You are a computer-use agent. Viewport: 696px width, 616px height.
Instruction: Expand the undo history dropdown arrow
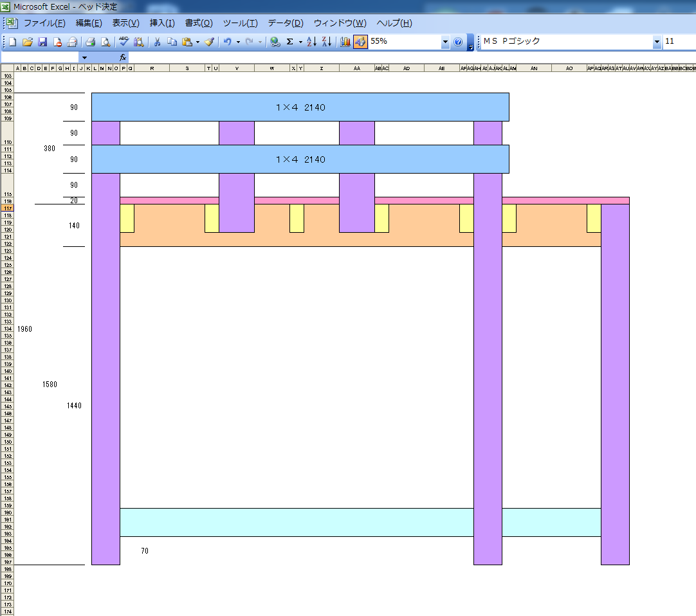pyautogui.click(x=239, y=42)
